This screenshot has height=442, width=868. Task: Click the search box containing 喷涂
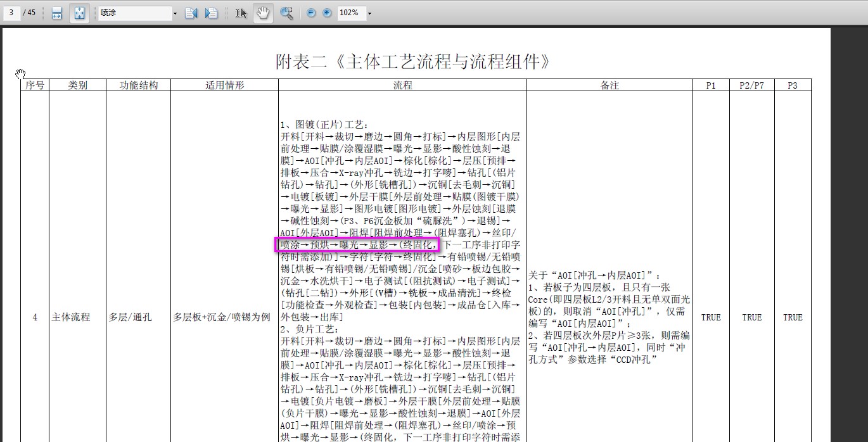click(x=134, y=13)
